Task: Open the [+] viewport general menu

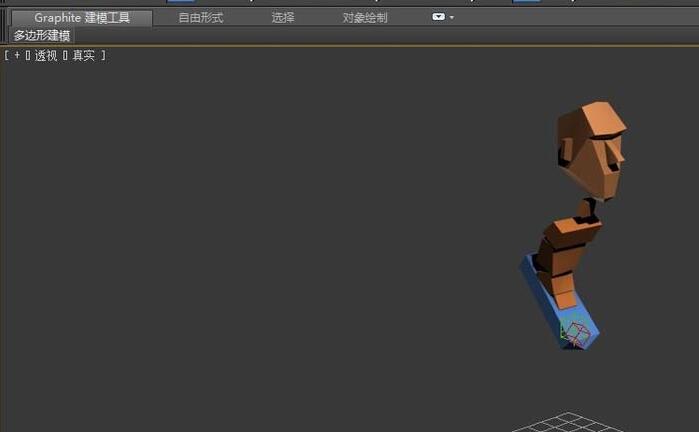Action: click(x=16, y=56)
